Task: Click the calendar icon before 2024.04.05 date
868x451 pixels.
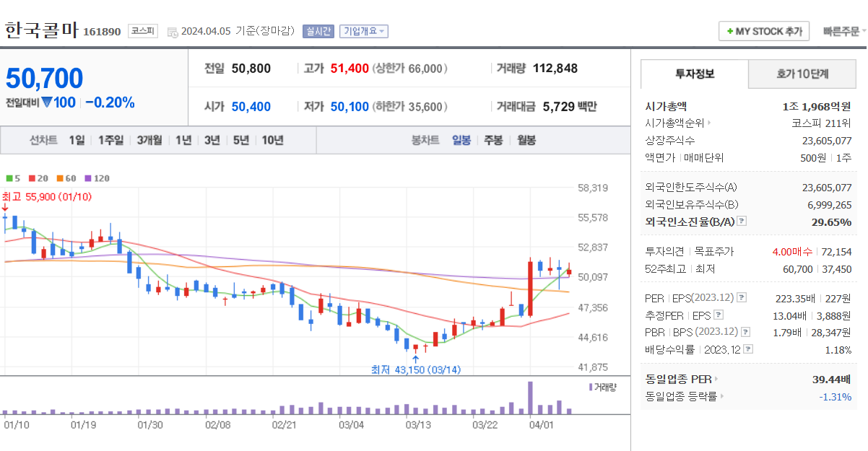Action: (x=173, y=32)
